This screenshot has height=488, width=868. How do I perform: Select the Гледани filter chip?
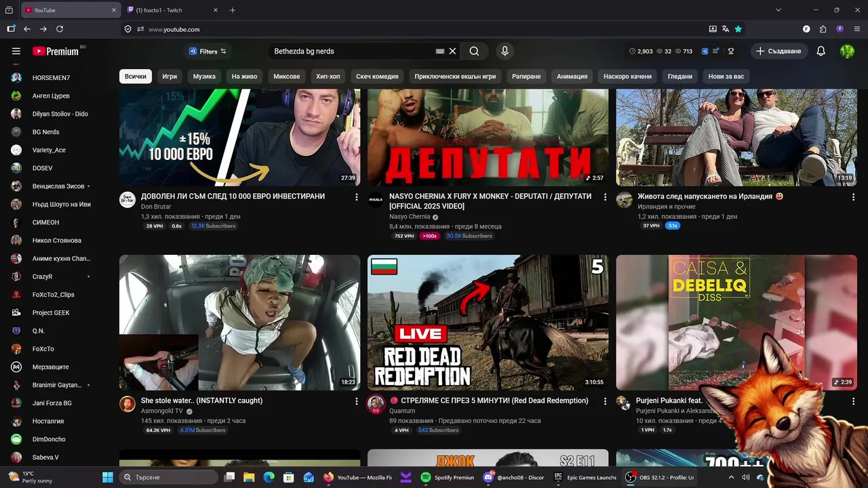679,77
